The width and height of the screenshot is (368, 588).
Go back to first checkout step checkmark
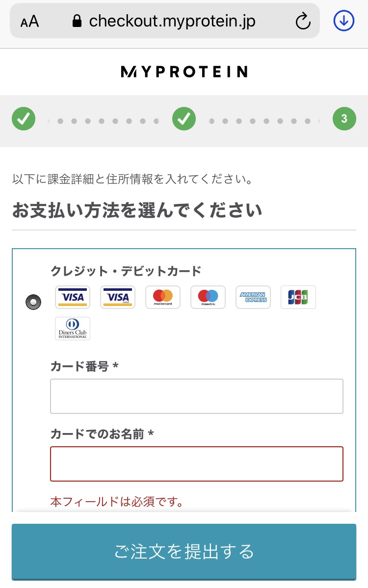pyautogui.click(x=24, y=119)
